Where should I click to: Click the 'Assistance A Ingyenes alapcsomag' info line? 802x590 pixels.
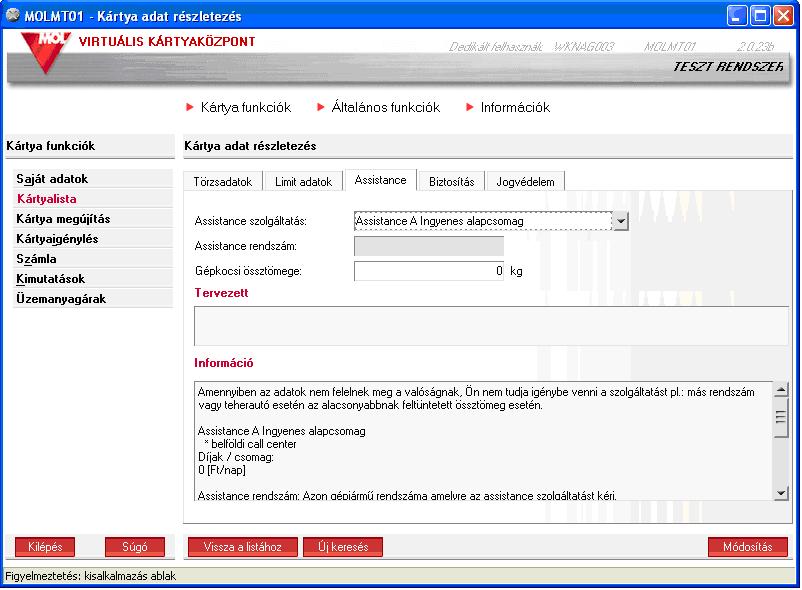coord(282,432)
